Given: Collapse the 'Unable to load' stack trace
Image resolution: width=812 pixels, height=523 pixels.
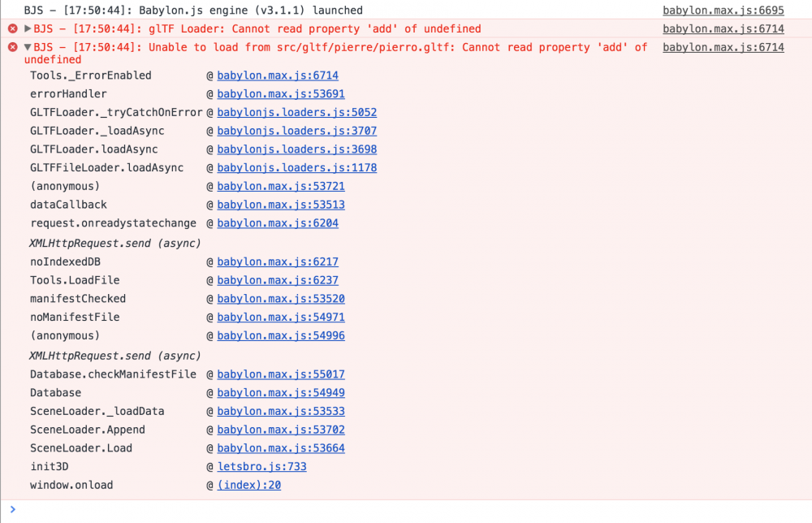Looking at the screenshot, I should (28, 47).
